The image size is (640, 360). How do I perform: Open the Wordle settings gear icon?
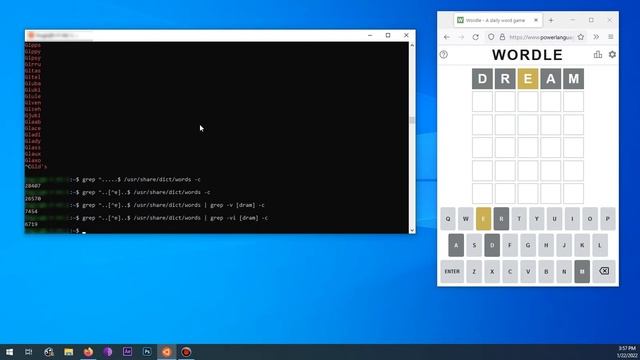(x=612, y=54)
